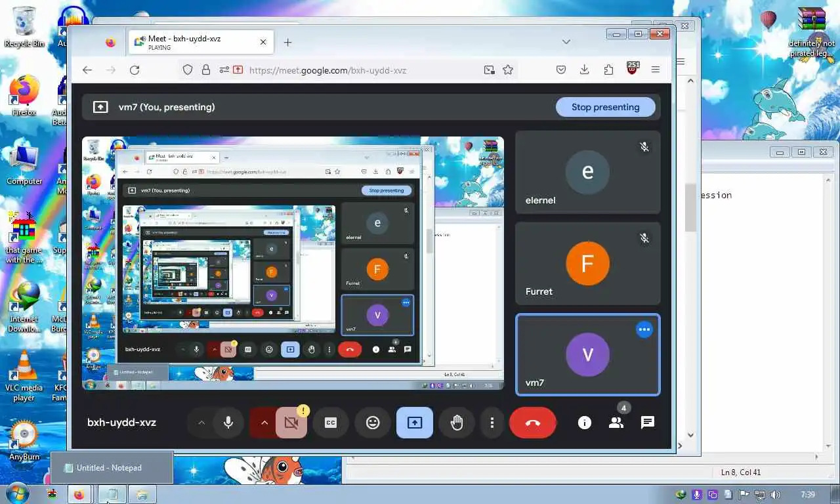Leave the call with the red button
The width and height of the screenshot is (840, 504).
click(x=533, y=423)
